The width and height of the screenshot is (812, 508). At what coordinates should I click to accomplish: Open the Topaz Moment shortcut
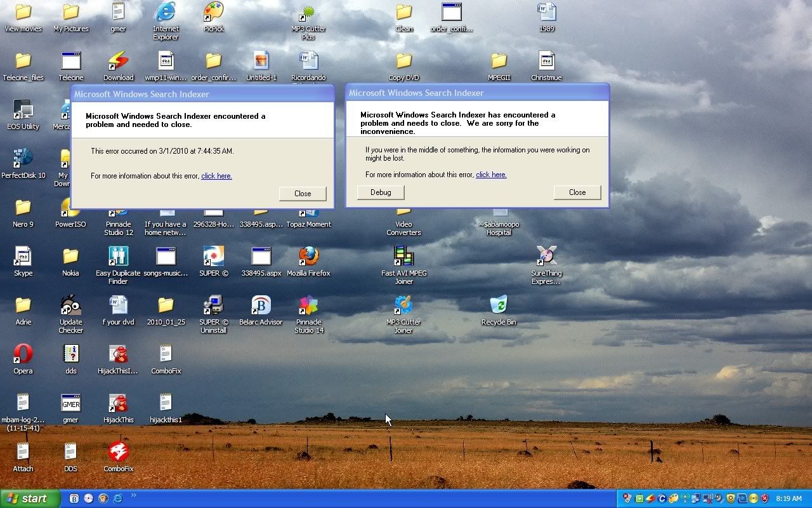[x=308, y=218]
